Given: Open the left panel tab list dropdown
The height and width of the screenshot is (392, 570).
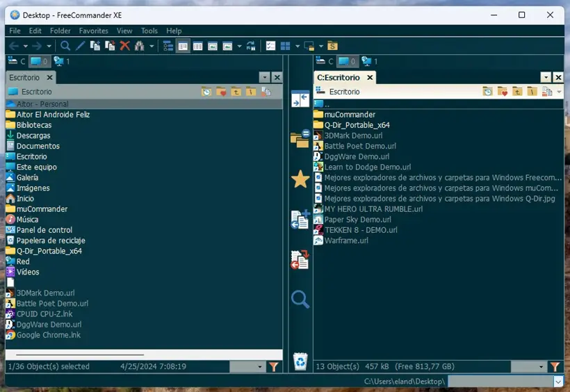Looking at the screenshot, I should click(265, 77).
